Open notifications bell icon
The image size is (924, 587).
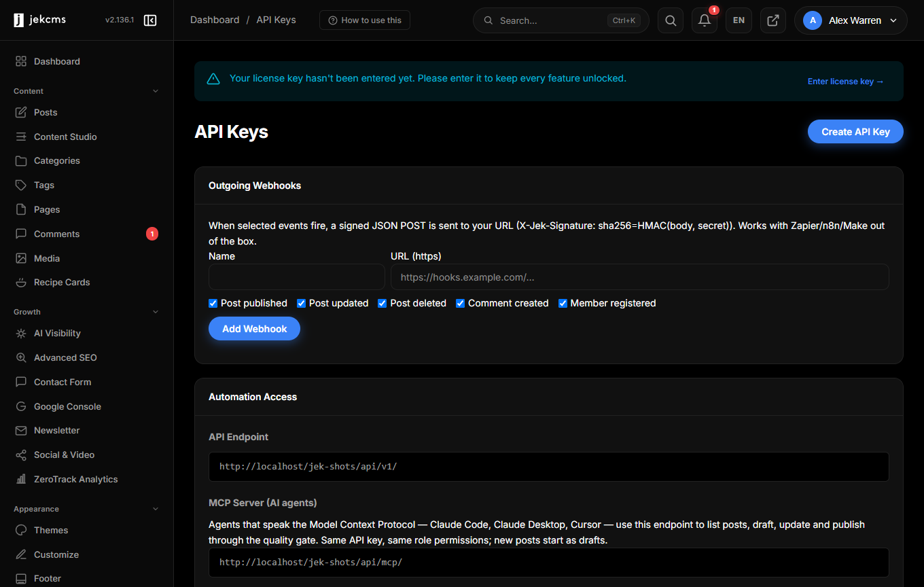[x=705, y=20]
